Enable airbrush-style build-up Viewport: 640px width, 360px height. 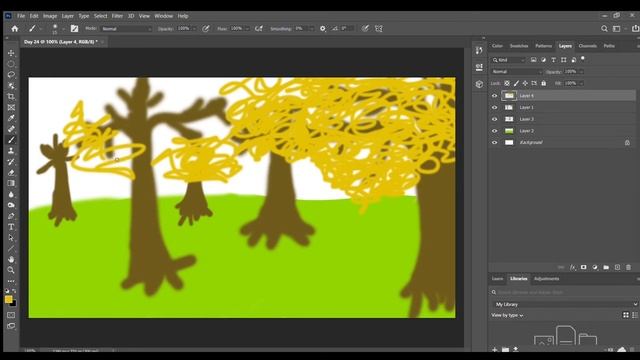point(259,29)
